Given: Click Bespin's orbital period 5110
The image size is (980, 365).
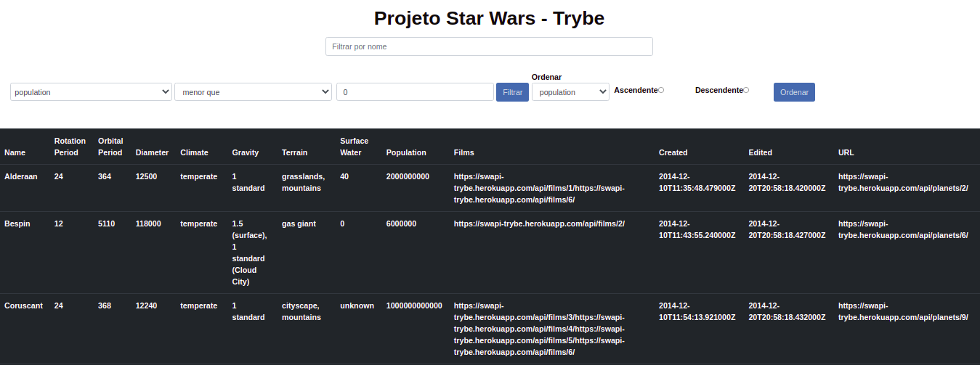Looking at the screenshot, I should tap(107, 223).
